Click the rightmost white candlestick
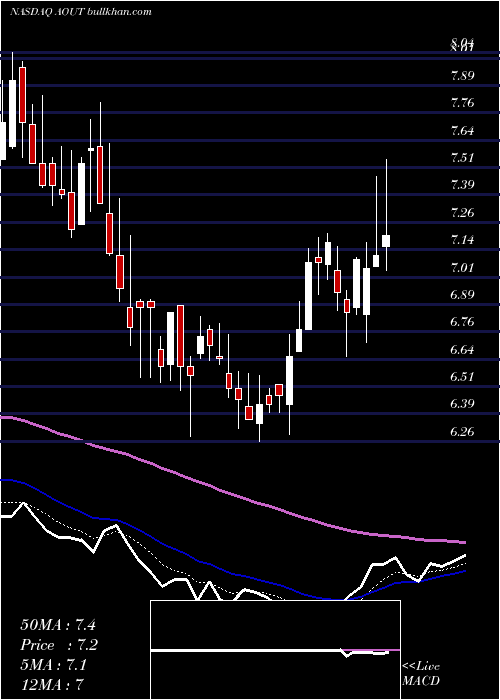 point(386,241)
